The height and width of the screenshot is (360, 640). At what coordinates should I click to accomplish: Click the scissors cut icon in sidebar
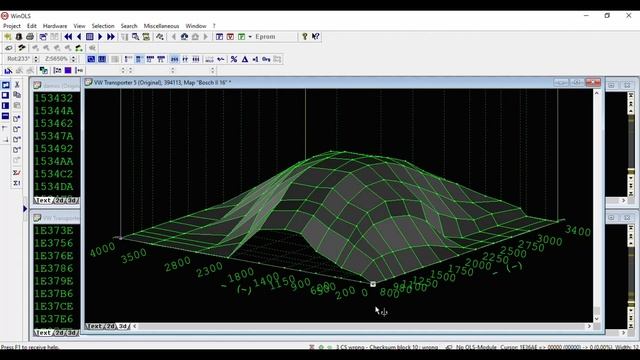click(x=17, y=84)
